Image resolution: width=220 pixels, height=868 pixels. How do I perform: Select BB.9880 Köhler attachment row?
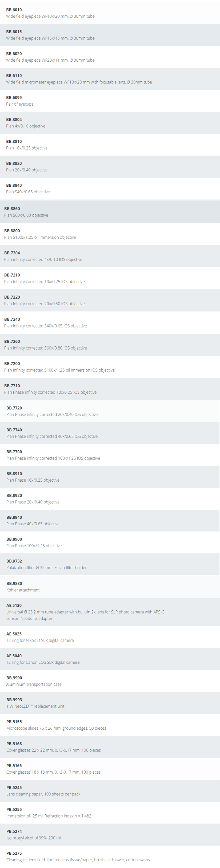click(110, 587)
